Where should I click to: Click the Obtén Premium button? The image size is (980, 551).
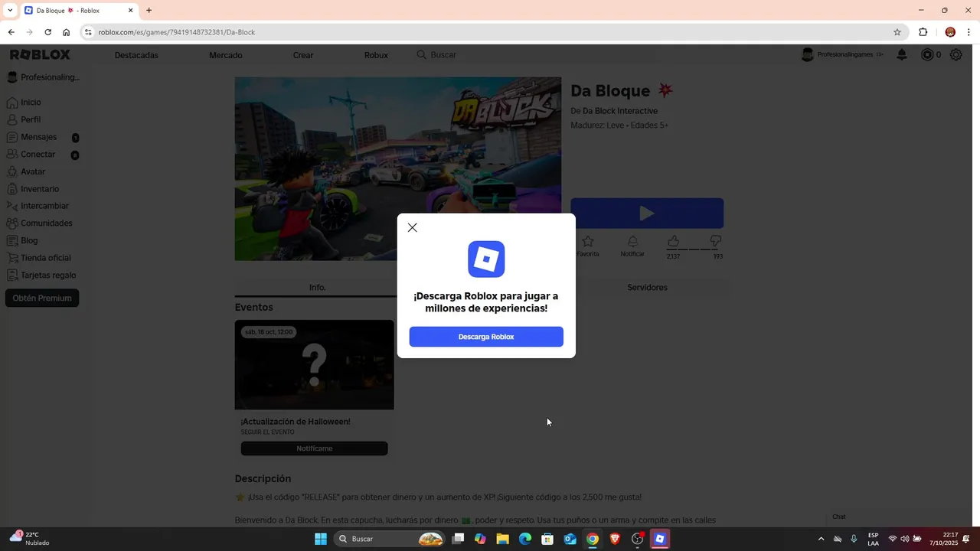[42, 298]
